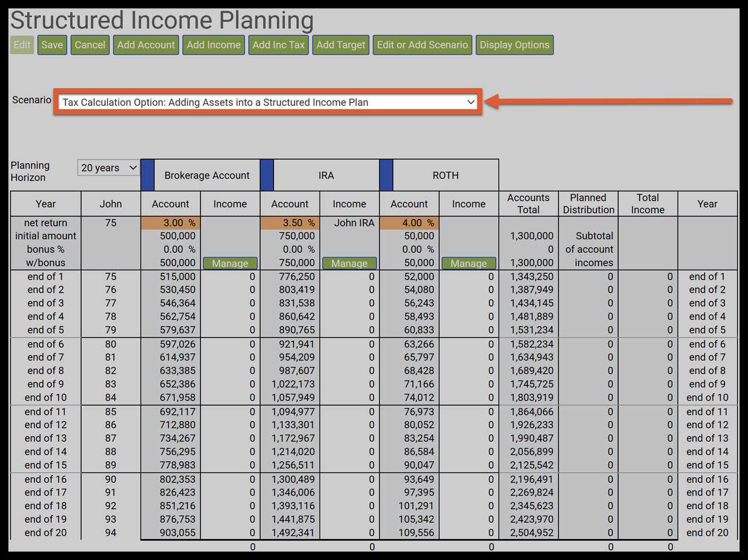Open Planning Horizon 20 years dropdown

tap(109, 168)
